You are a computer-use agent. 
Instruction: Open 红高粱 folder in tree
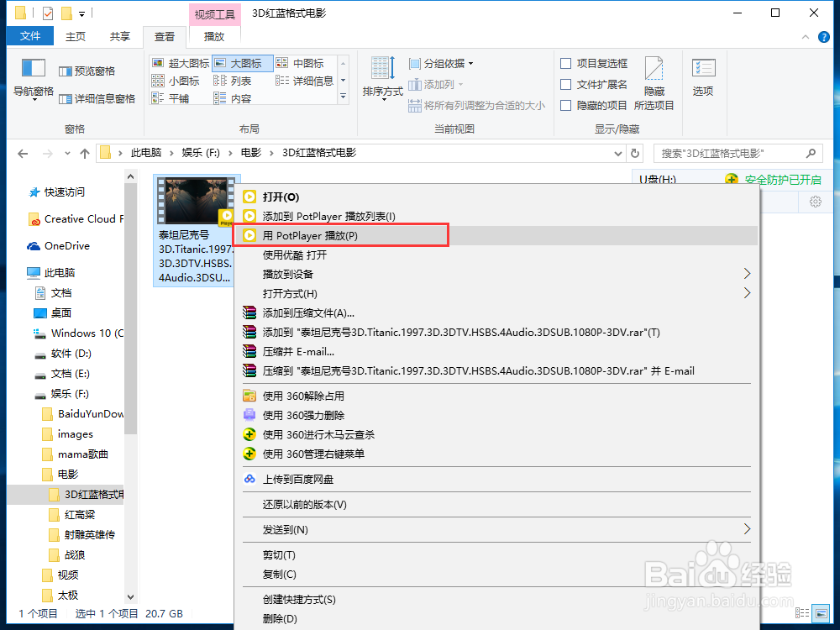click(79, 514)
